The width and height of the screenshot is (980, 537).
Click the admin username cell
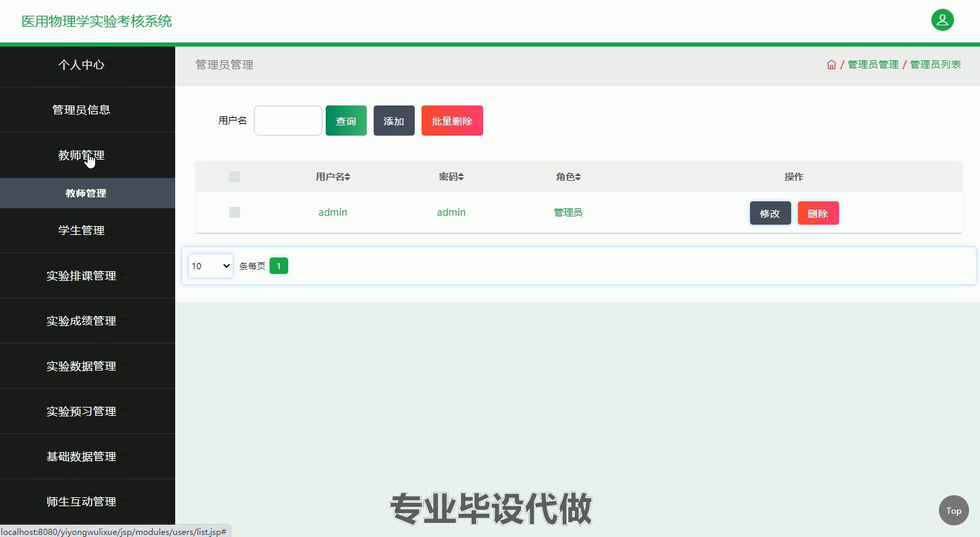(333, 212)
